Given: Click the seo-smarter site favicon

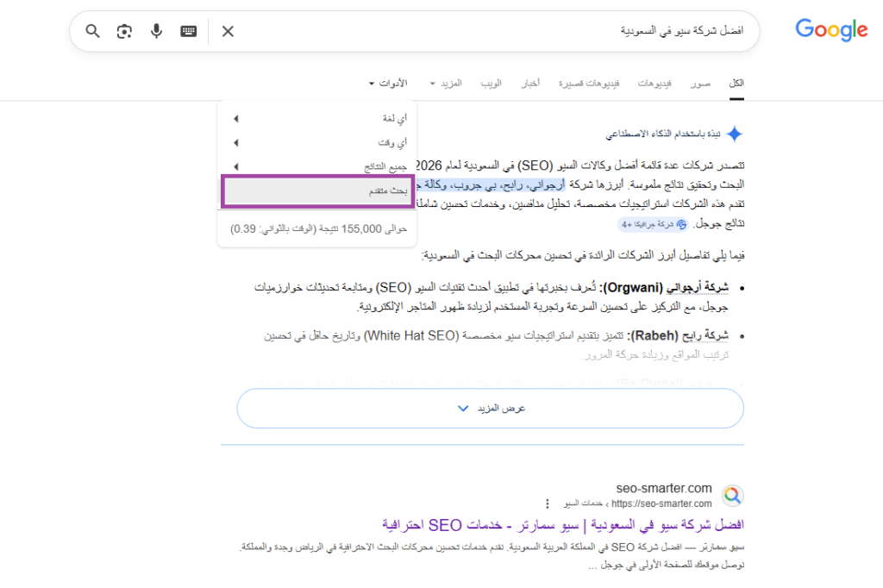Looking at the screenshot, I should (x=732, y=496).
